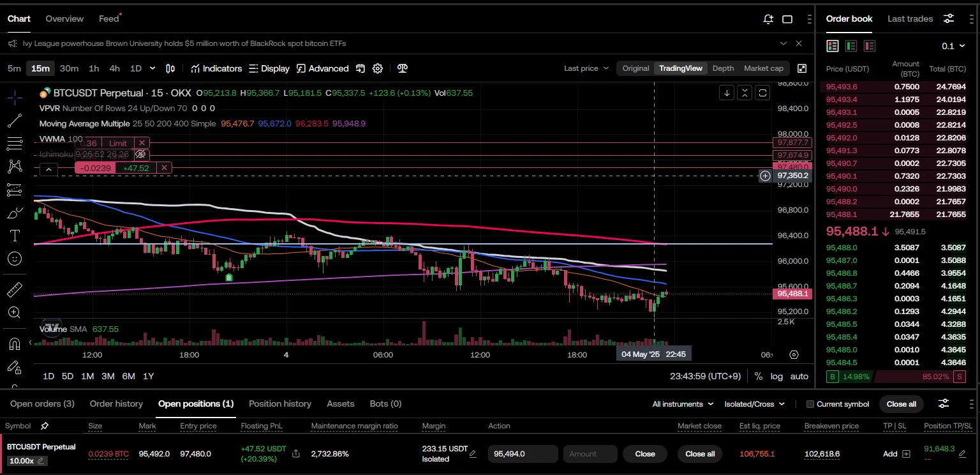Share the floating PnL of the position
Screen dimensions: 980x475
pyautogui.click(x=296, y=454)
